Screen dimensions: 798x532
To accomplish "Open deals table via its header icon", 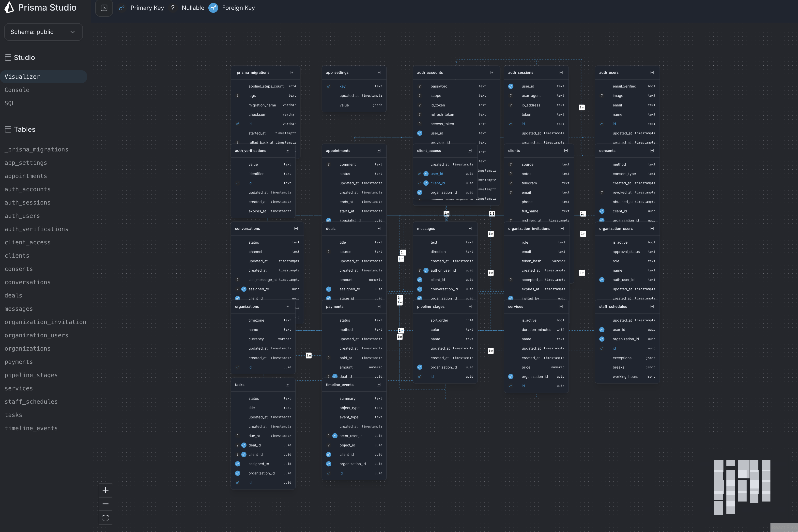I will coord(379,229).
